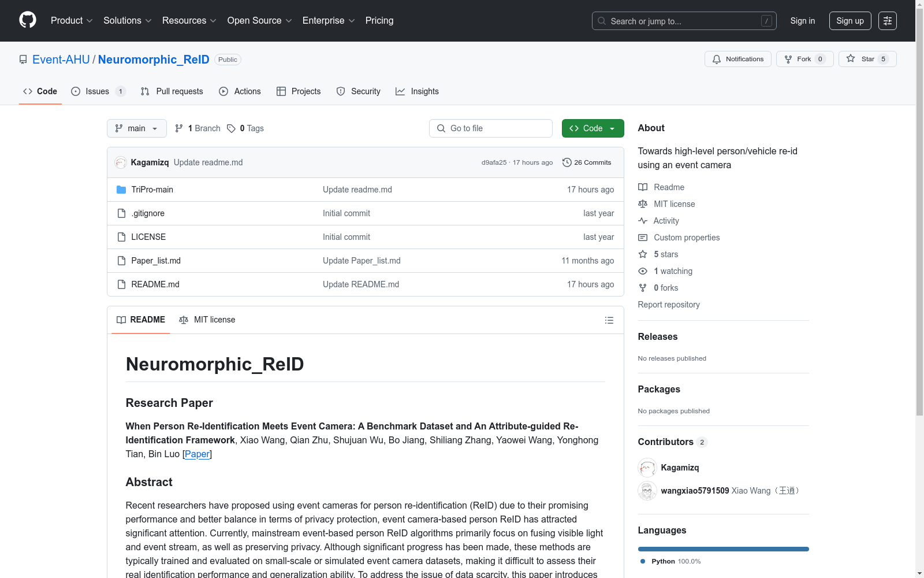Viewport: 924px width, 578px height.
Task: Open commit d9afa25
Action: click(494, 162)
